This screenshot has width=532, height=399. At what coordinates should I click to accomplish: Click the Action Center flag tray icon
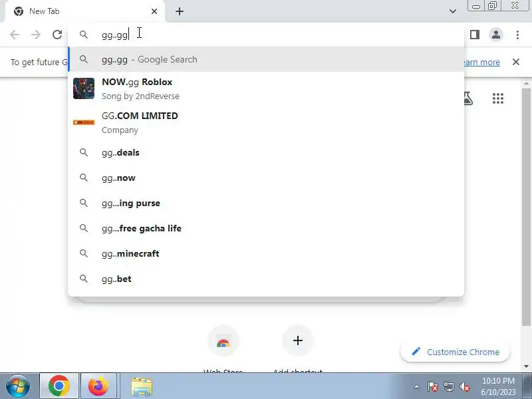point(432,386)
